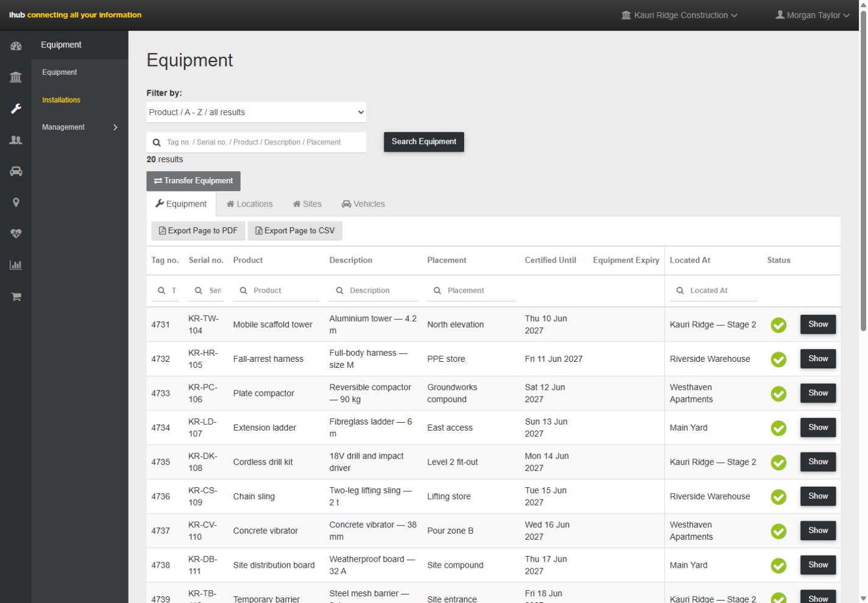Click green status check for tag 4732

pyautogui.click(x=778, y=359)
